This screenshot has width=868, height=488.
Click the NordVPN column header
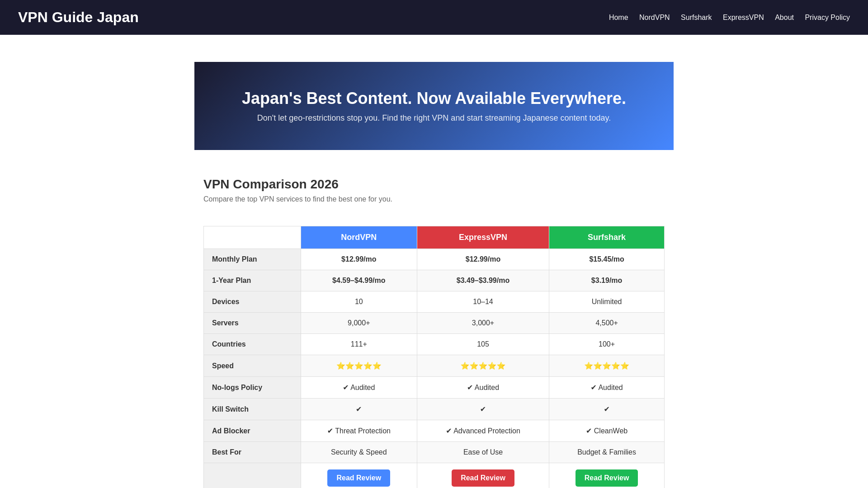pos(359,237)
